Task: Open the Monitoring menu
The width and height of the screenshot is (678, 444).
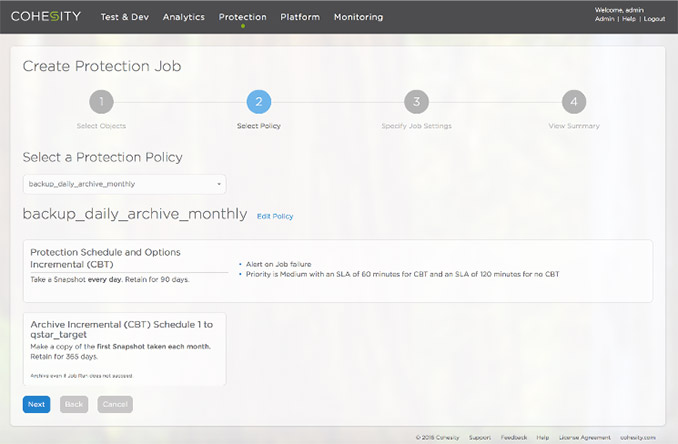Action: pos(358,17)
